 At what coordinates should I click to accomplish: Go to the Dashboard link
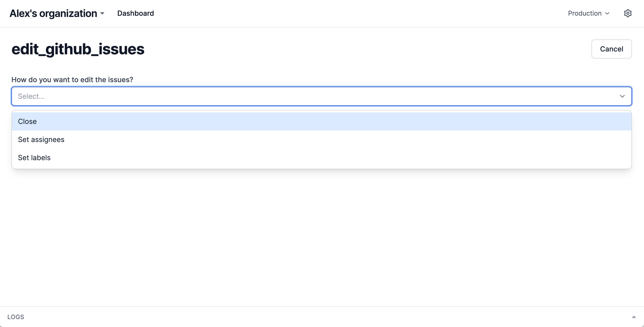tap(135, 13)
